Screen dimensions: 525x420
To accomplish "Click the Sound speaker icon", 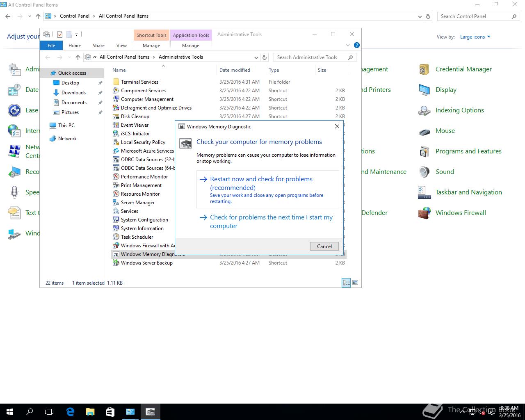I will click(x=424, y=172).
